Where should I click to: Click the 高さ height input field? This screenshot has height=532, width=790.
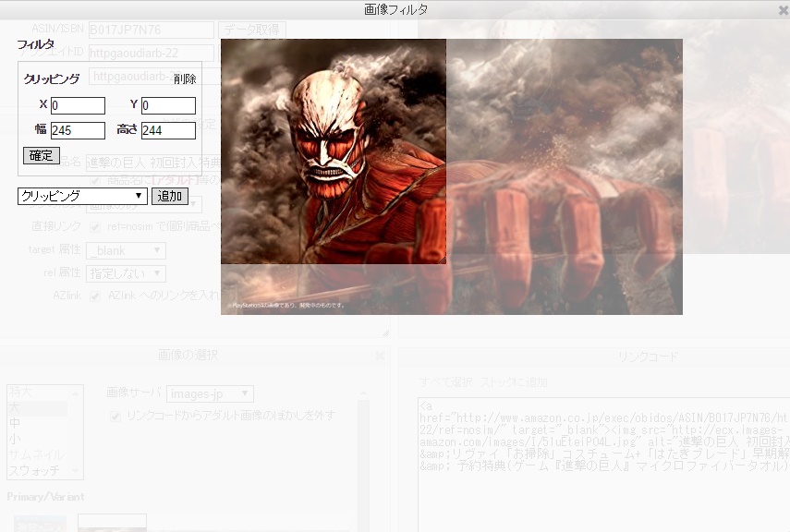[168, 130]
